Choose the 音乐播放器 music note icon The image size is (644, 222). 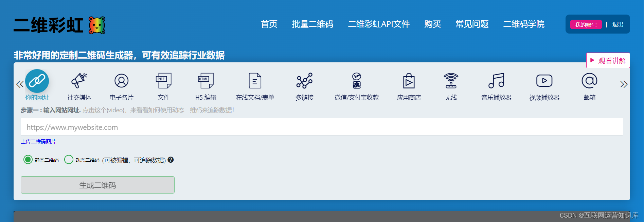[x=496, y=81]
